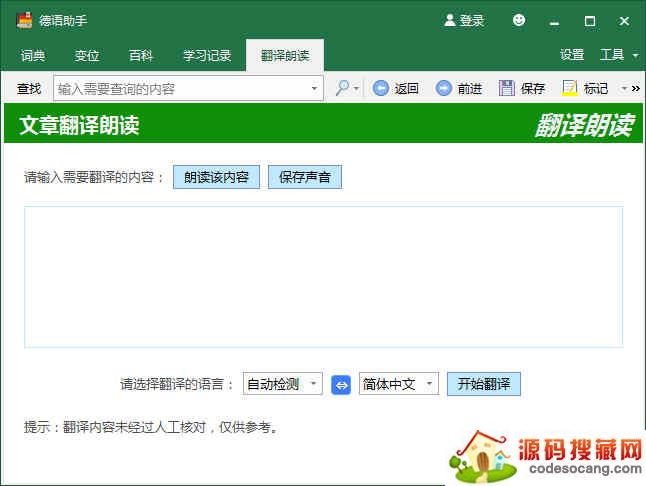
Task: Expand the search box history dropdown
Action: point(314,89)
